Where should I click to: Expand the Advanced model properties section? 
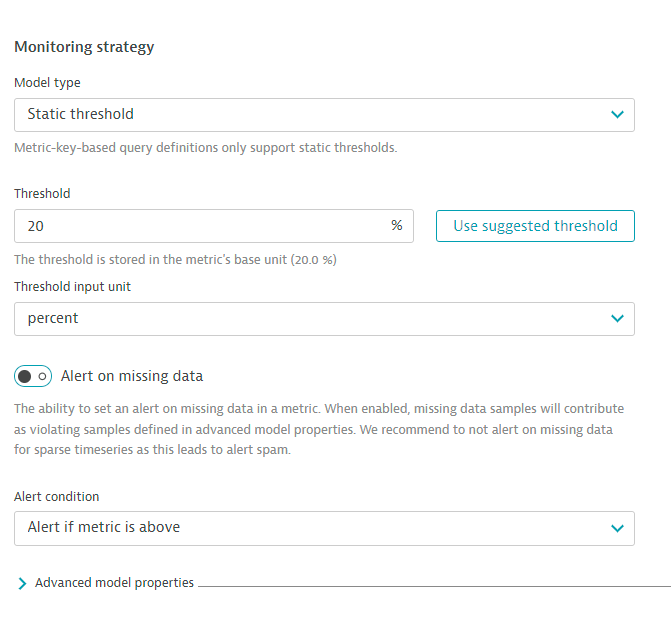click(x=114, y=583)
